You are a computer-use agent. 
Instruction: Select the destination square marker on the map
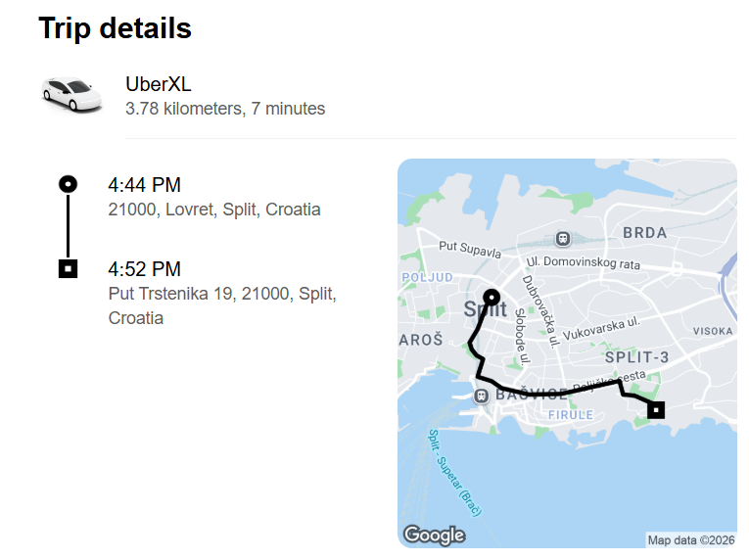(656, 410)
